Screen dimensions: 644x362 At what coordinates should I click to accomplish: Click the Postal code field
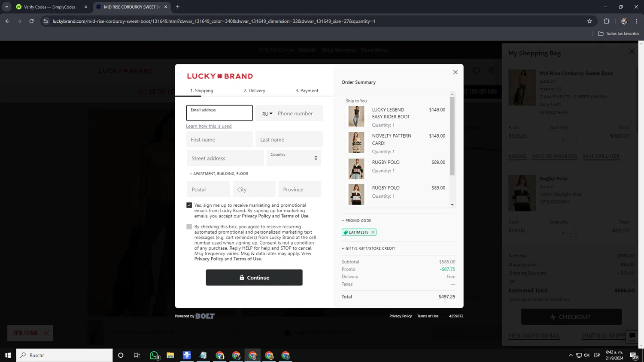(209, 189)
